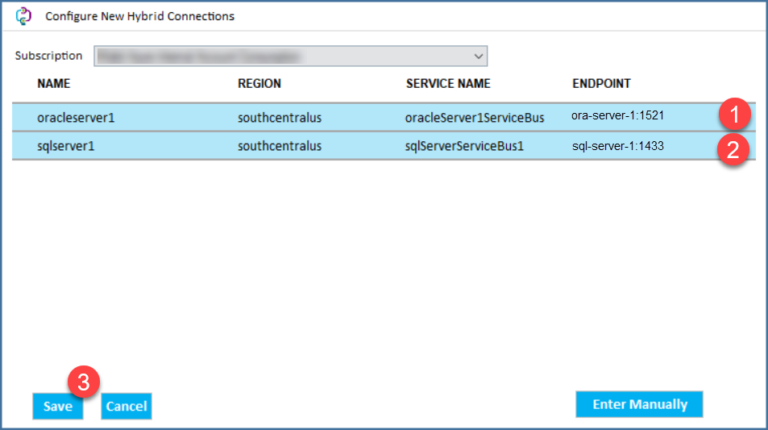Click the ora-server-1:1521 endpoint cell
Screen dimensions: 768x430
point(617,116)
